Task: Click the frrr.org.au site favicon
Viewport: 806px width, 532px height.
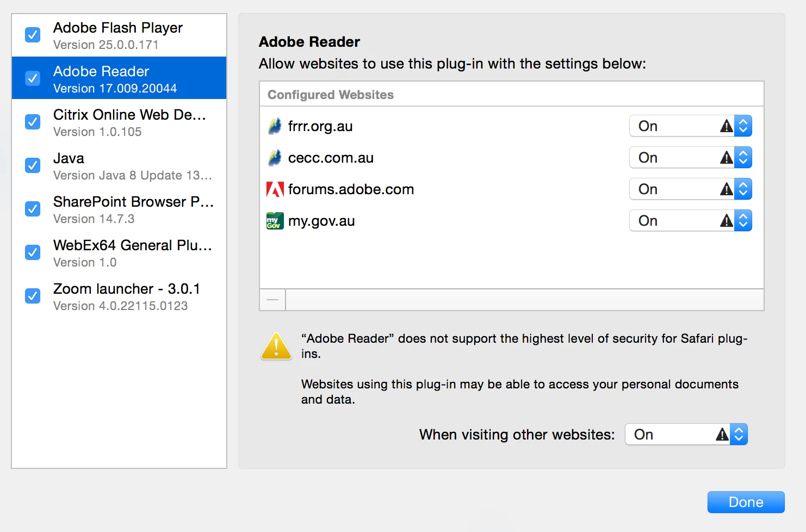Action: [x=275, y=126]
